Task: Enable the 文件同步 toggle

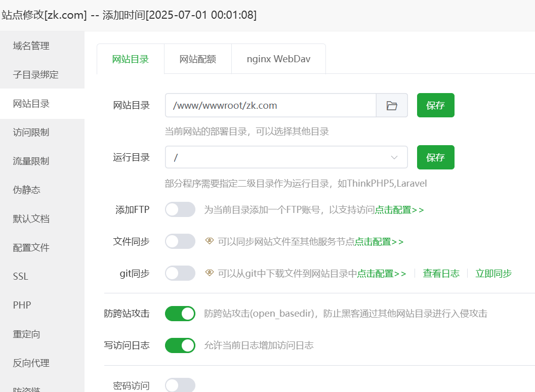Action: [180, 241]
